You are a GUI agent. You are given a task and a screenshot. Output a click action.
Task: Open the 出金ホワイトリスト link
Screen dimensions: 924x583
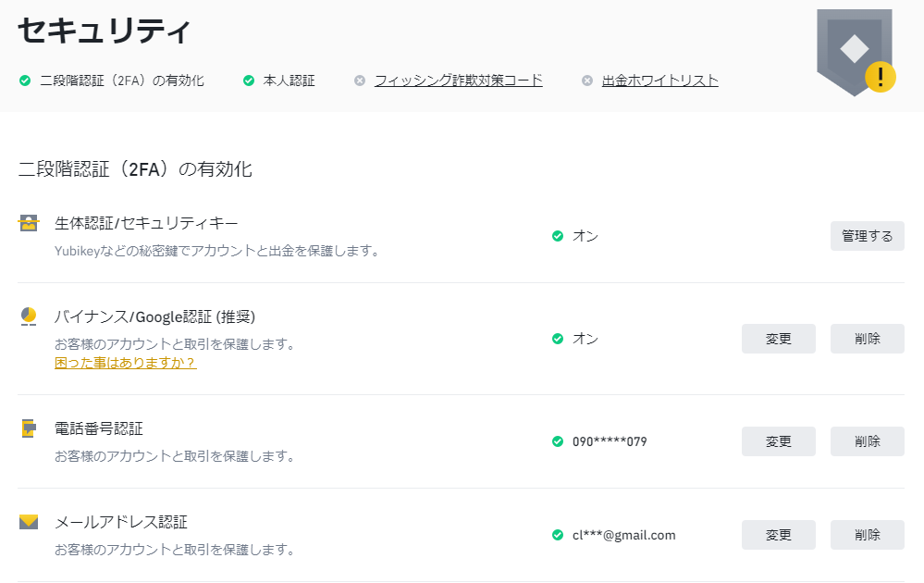pyautogui.click(x=660, y=81)
